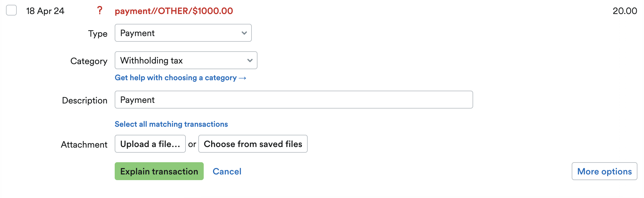Cancel the transaction explanation

[227, 171]
